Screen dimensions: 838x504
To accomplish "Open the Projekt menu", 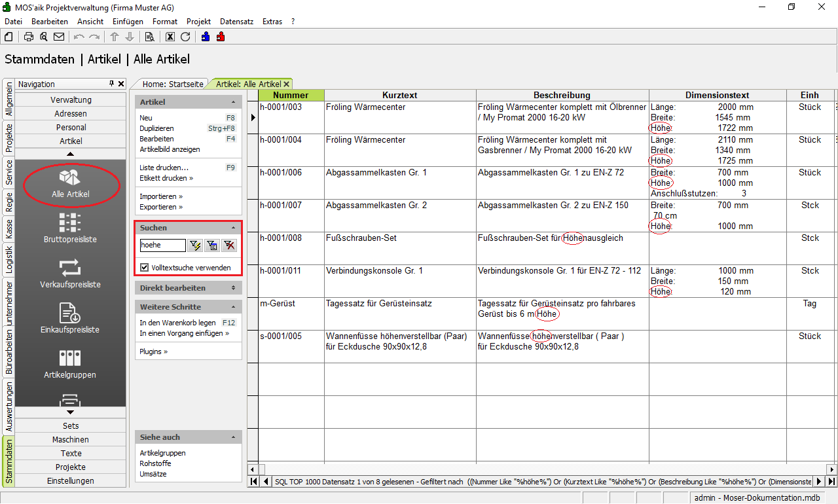I will 198,22.
